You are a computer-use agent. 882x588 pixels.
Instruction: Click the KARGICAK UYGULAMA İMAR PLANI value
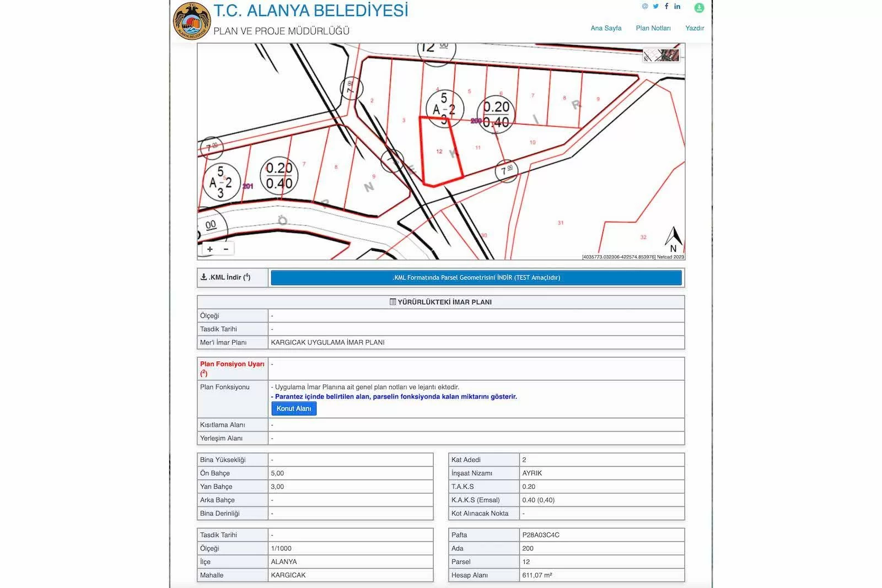point(327,342)
